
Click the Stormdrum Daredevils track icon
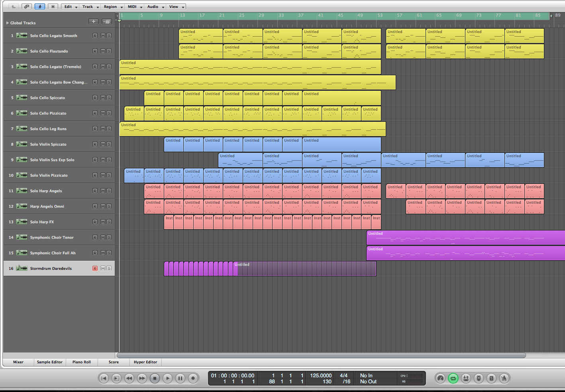click(22, 268)
